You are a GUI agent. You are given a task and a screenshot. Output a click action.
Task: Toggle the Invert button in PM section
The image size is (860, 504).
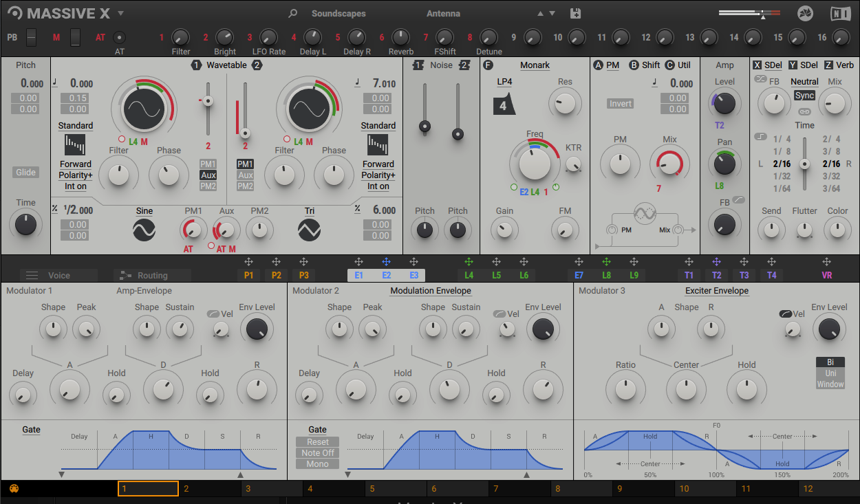tap(620, 104)
